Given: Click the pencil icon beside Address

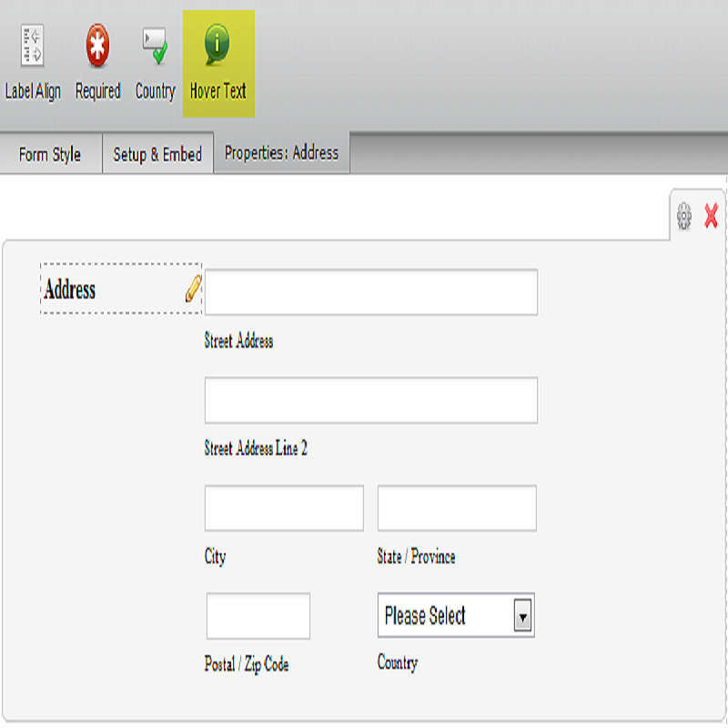Looking at the screenshot, I should pos(193,289).
